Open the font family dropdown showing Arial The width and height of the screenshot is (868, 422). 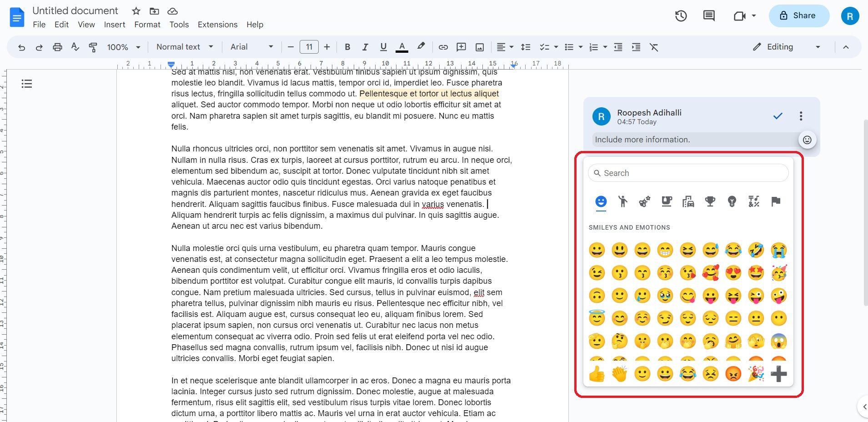[251, 47]
